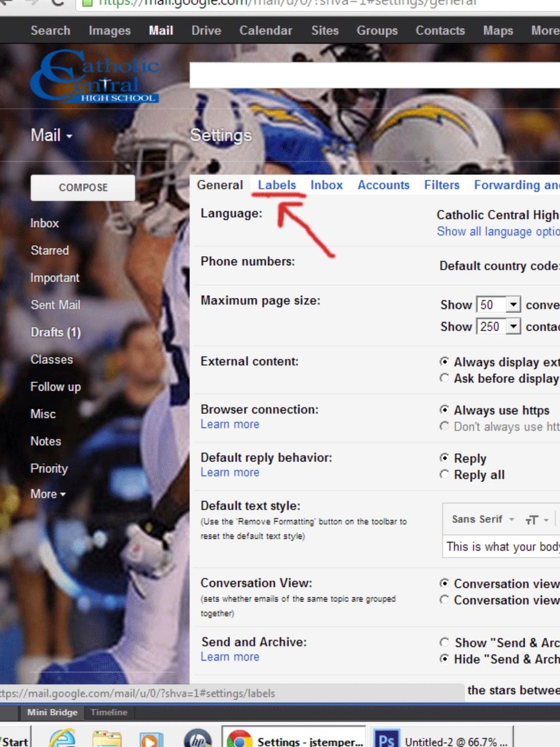Click the Chrome Settings taskbar button
Screen dimensions: 560x747
(295, 741)
